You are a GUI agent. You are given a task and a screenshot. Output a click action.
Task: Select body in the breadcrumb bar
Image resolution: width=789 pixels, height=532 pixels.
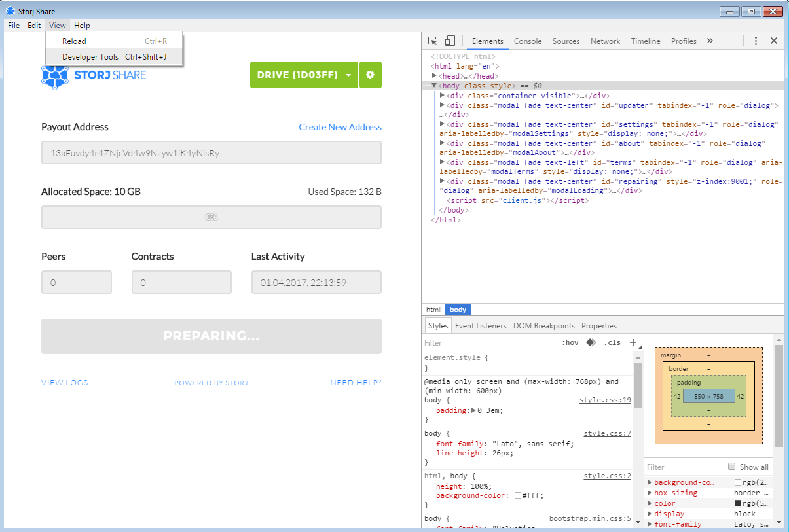[x=458, y=310]
